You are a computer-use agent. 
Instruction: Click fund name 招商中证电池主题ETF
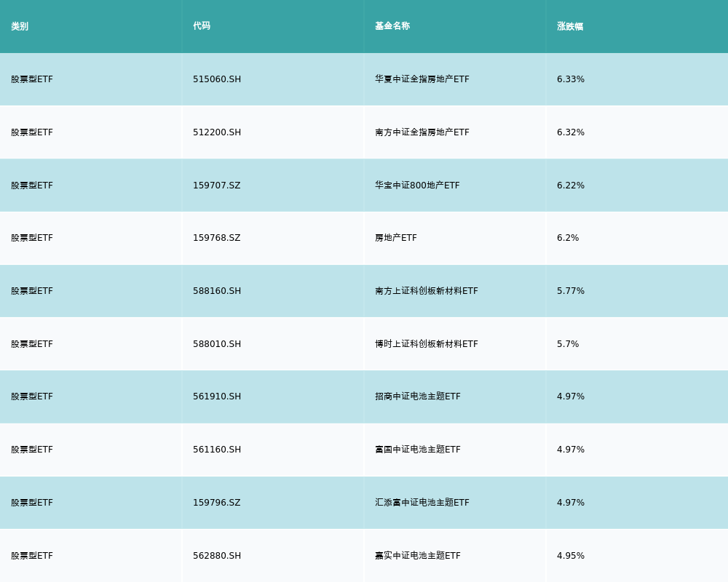tap(418, 396)
